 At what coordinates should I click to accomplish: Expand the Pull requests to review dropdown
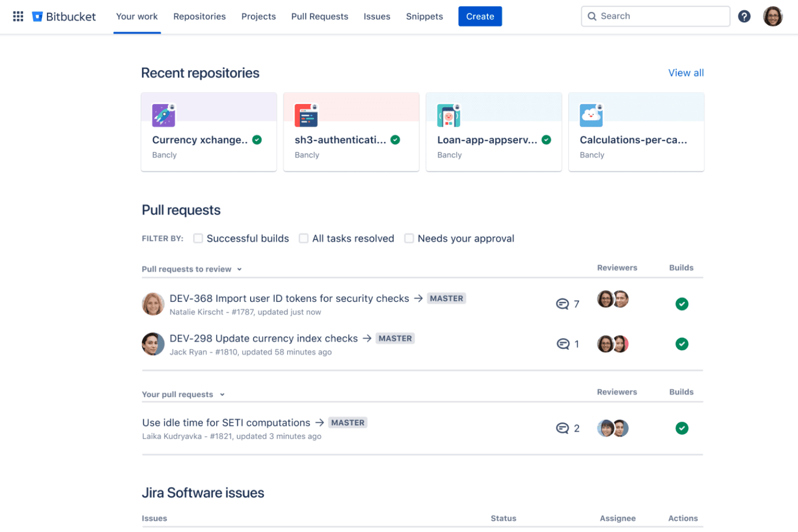191,269
